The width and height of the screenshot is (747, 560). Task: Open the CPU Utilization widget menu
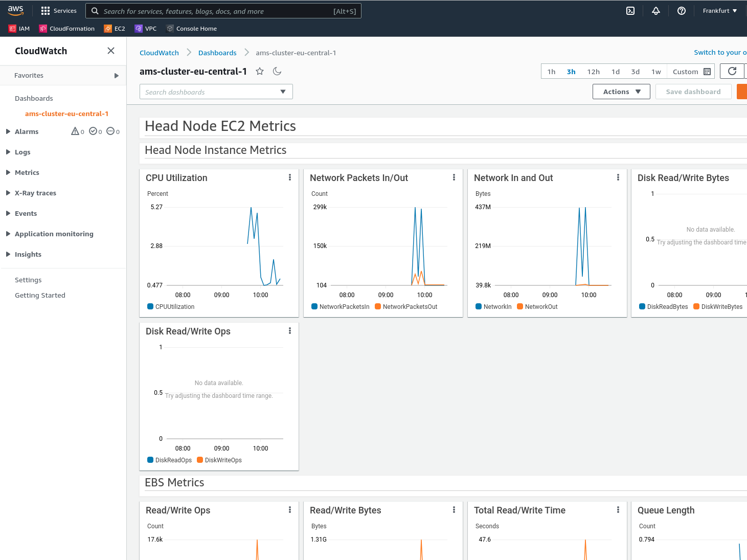(x=290, y=177)
